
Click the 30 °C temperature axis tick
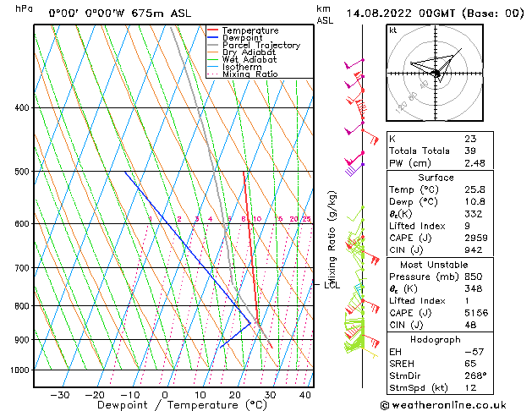click(x=270, y=396)
